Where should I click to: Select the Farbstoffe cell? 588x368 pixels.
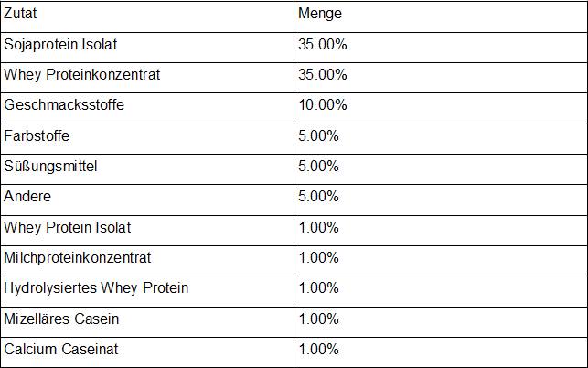point(147,139)
